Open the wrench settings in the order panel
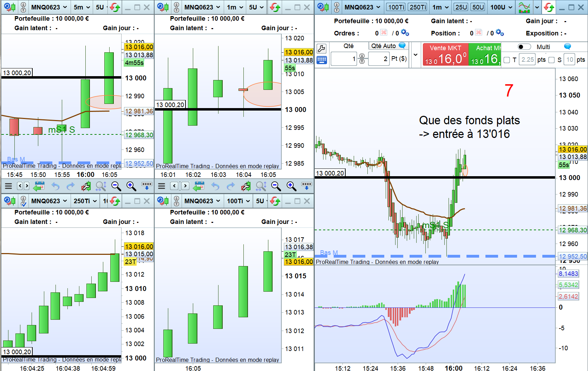Image resolution: width=588 pixels, height=371 pixels. 321,48
